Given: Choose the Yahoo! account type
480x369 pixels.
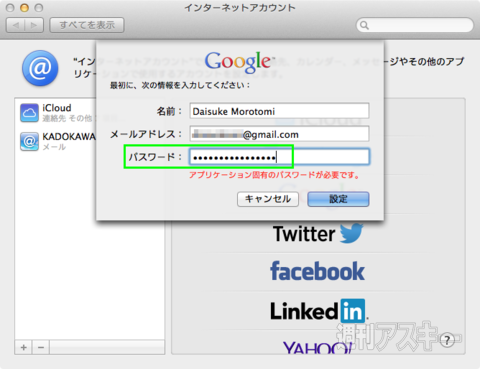Looking at the screenshot, I should click(317, 348).
